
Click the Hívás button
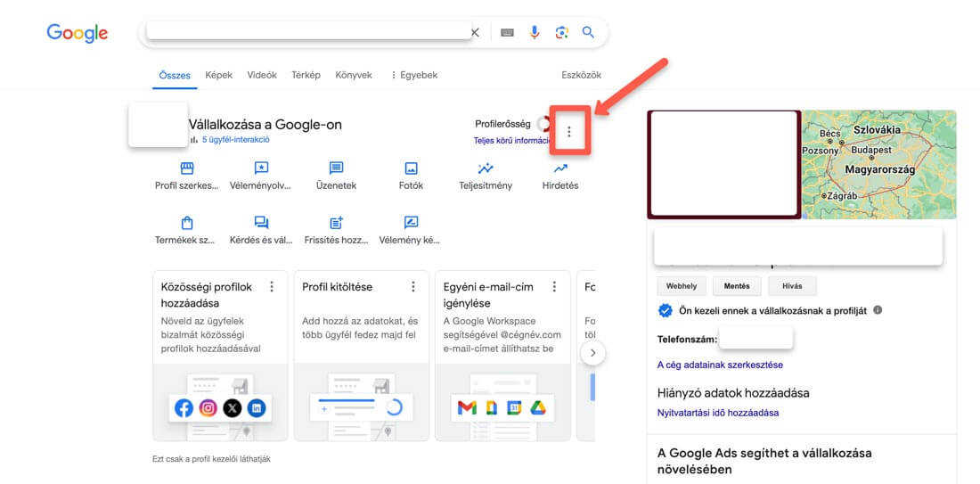792,286
